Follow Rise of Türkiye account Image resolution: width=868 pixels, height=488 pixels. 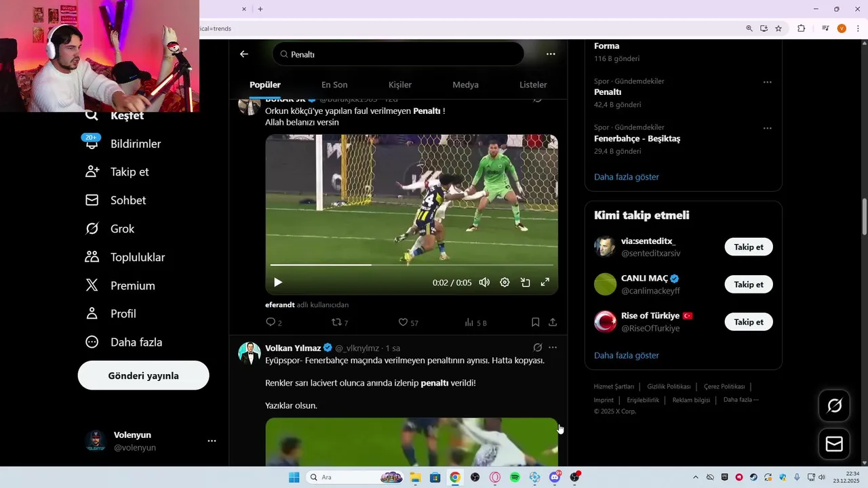(x=749, y=322)
